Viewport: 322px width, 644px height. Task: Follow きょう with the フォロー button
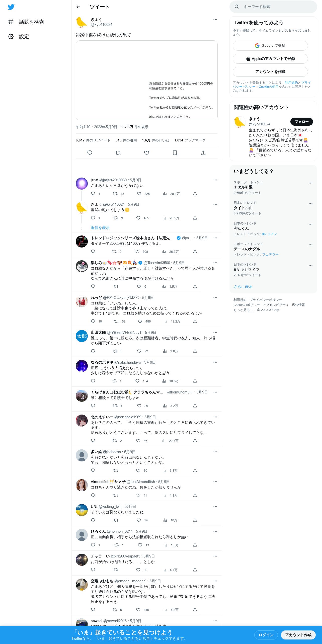point(301,122)
